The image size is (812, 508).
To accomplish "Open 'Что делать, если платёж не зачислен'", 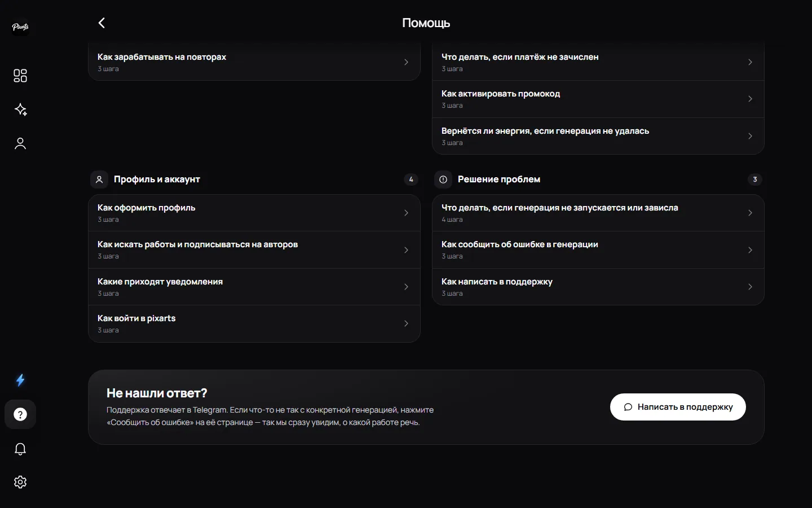I will point(598,62).
